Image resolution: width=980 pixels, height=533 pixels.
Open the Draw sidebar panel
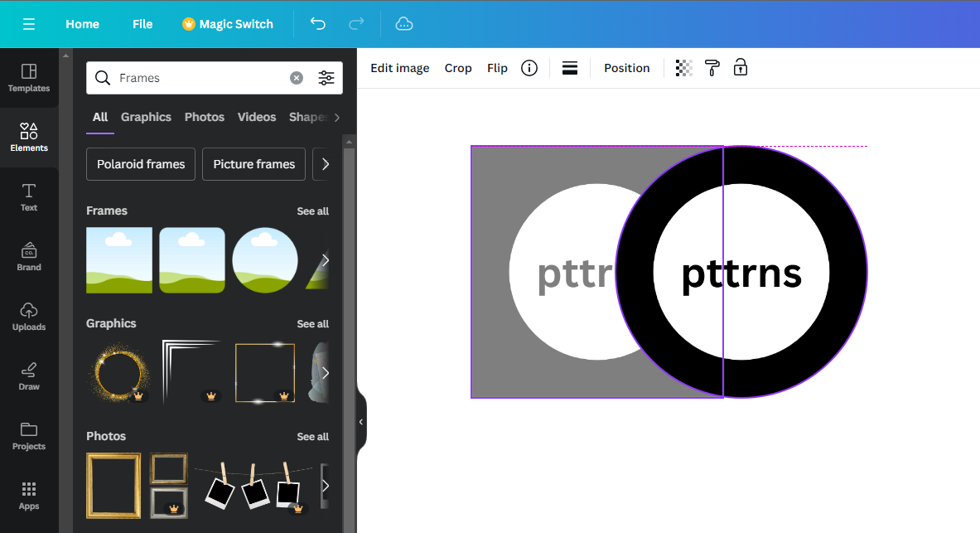click(29, 376)
